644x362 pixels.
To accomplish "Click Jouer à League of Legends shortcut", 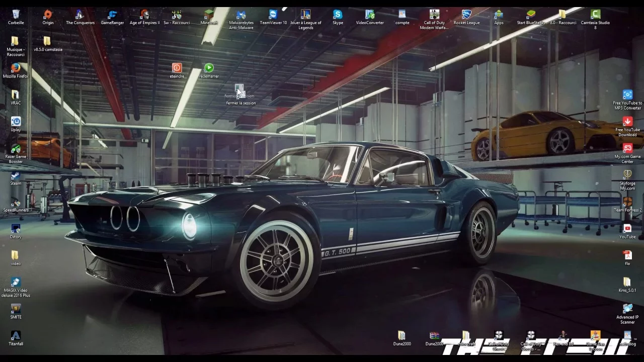I will [305, 15].
